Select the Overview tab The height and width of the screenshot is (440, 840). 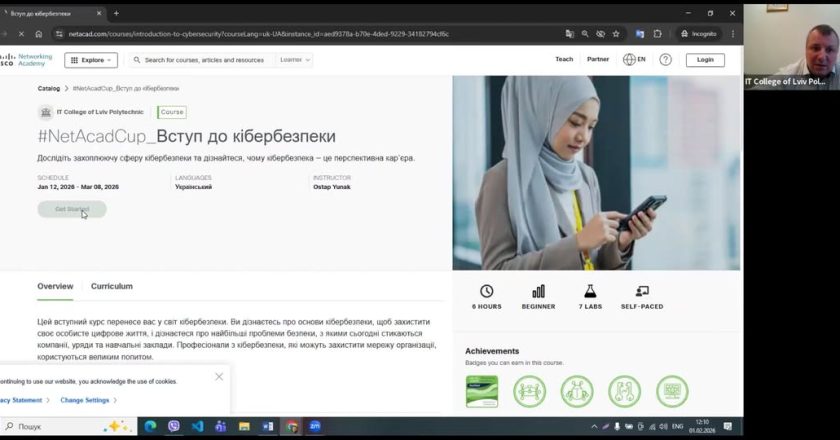point(55,286)
